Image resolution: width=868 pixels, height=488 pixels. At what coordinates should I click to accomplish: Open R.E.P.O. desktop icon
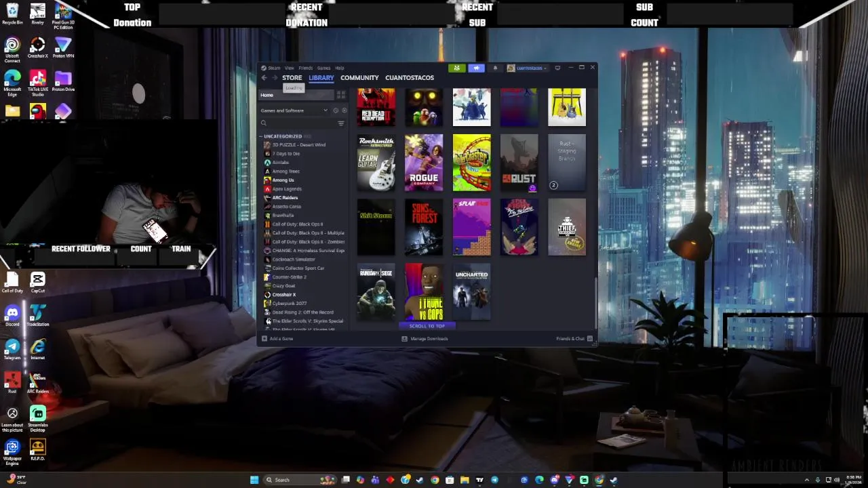(37, 450)
